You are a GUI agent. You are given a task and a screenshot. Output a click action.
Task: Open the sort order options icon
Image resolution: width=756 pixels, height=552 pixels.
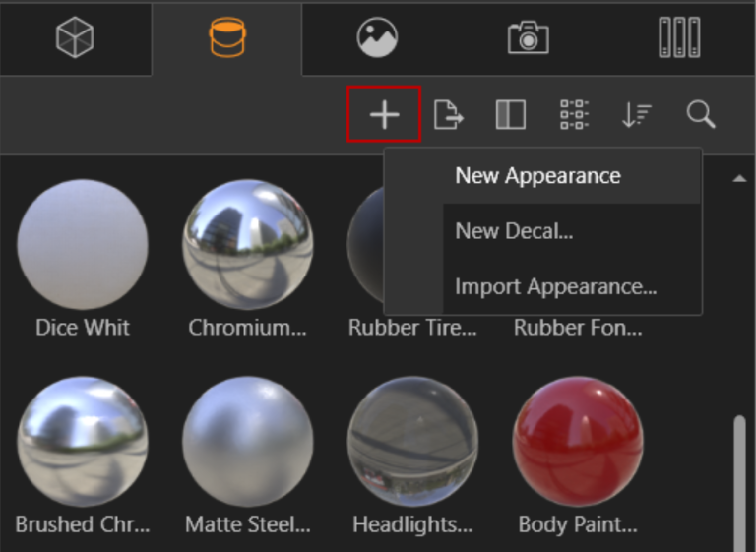pyautogui.click(x=636, y=115)
